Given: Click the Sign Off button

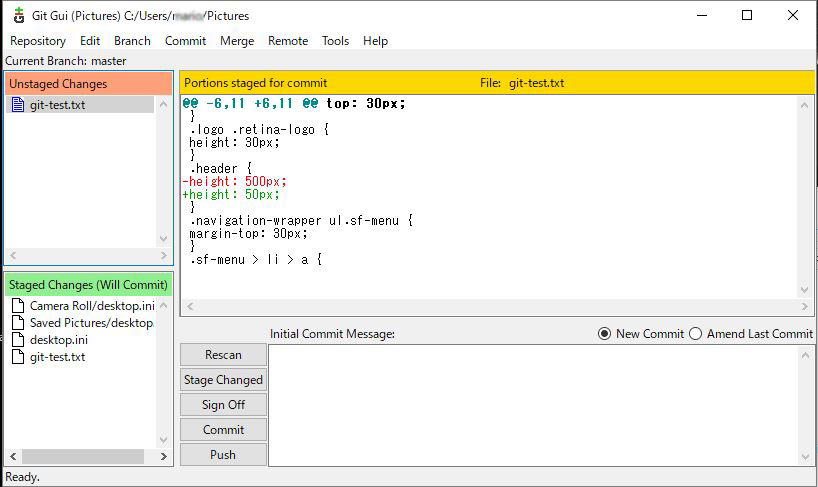Looking at the screenshot, I should (223, 405).
